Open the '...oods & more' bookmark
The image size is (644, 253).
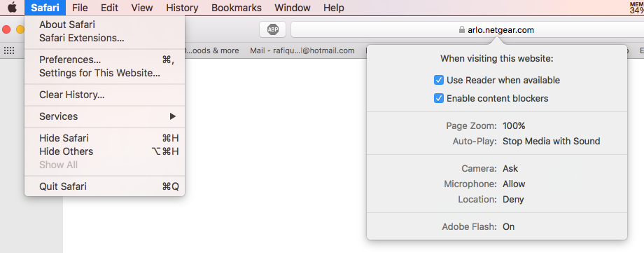[x=212, y=50]
